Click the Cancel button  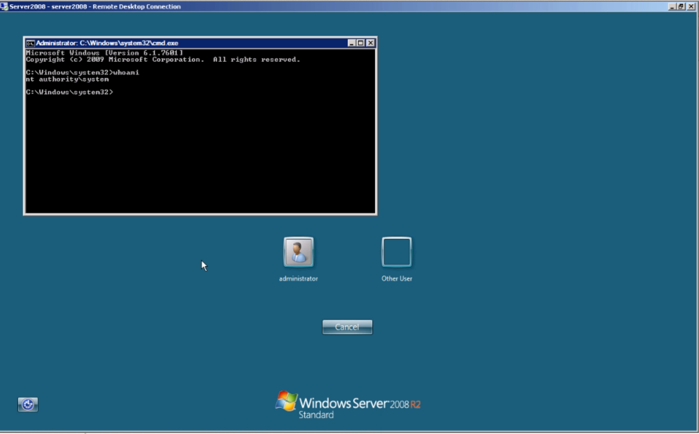tap(347, 327)
